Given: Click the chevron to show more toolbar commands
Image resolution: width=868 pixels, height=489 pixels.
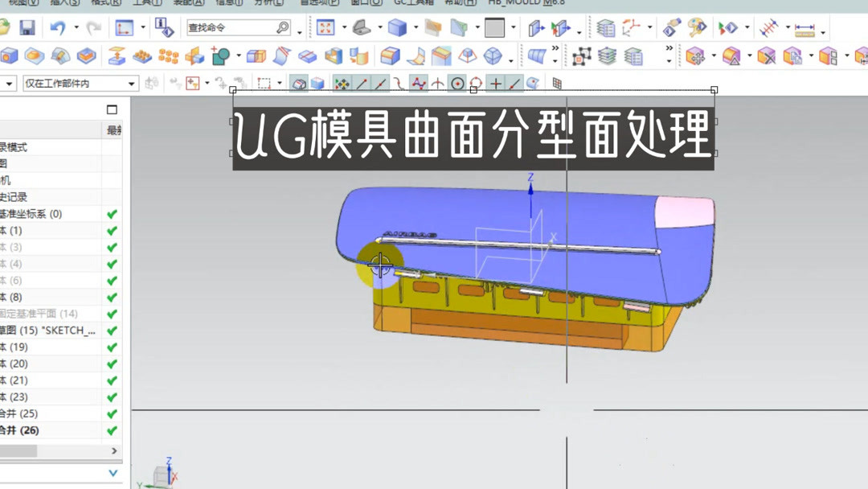Looking at the screenshot, I should tap(554, 50).
